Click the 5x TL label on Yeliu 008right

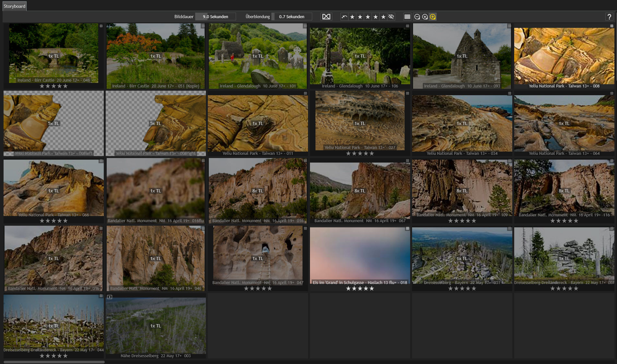point(156,123)
